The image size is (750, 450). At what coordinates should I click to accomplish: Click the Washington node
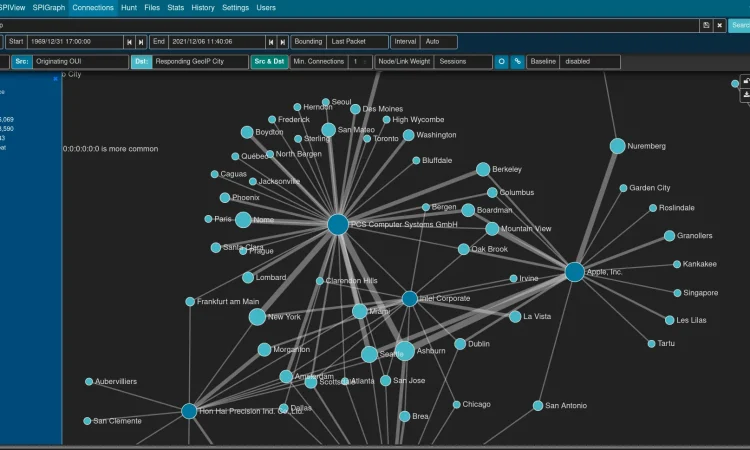408,135
